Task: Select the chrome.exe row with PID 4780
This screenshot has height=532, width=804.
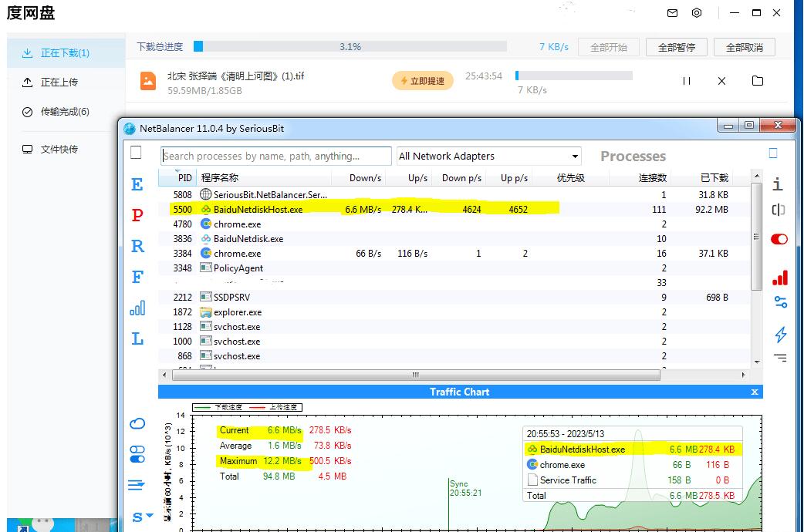Action: point(454,224)
